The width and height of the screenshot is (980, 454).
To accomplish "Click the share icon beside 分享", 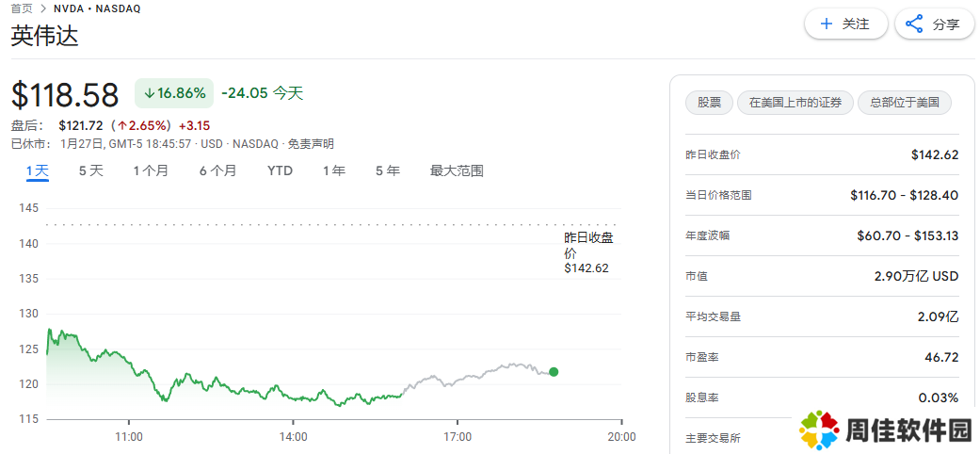I will click(x=914, y=24).
